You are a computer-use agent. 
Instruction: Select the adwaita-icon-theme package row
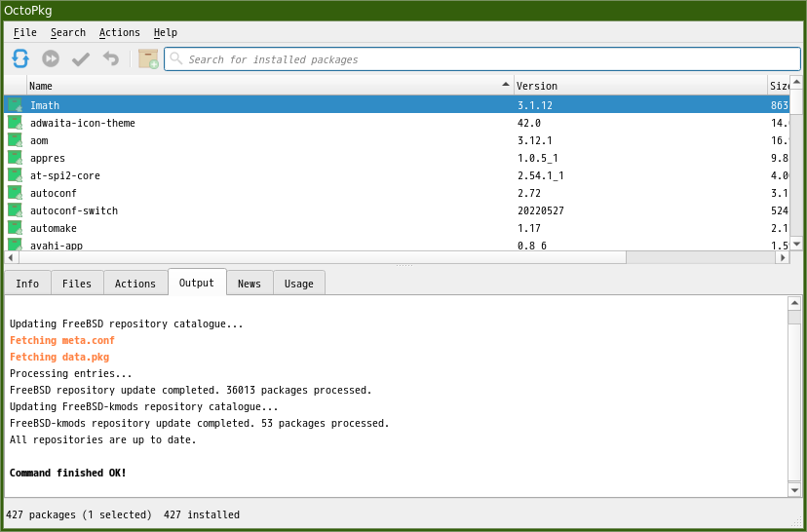point(397,123)
